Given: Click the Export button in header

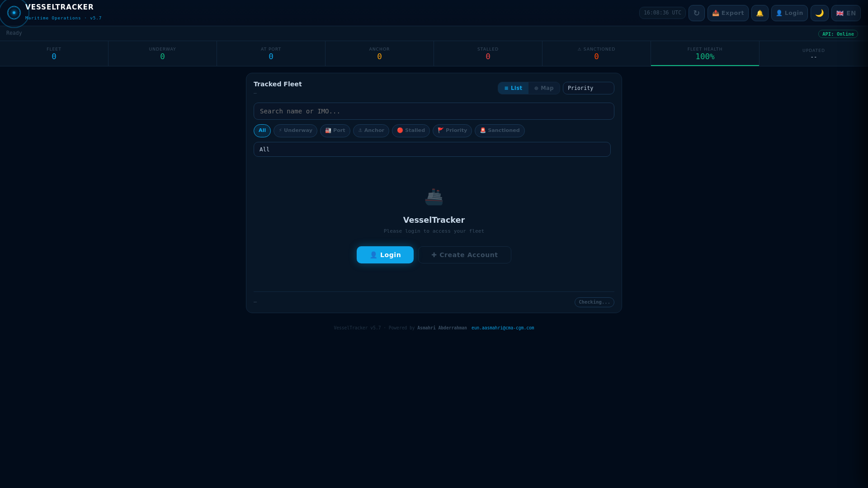Looking at the screenshot, I should click(728, 13).
